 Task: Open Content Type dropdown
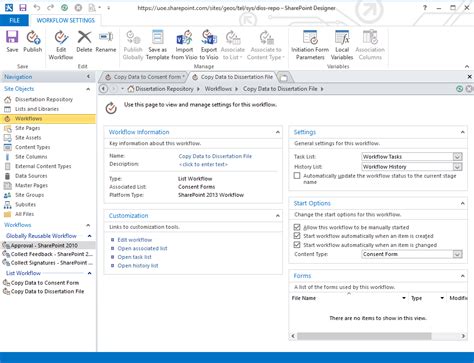pos(458,254)
